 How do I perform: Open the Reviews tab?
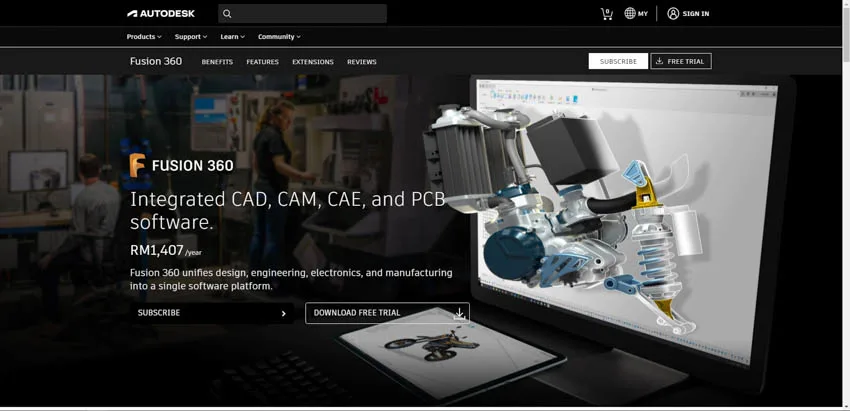(x=362, y=62)
